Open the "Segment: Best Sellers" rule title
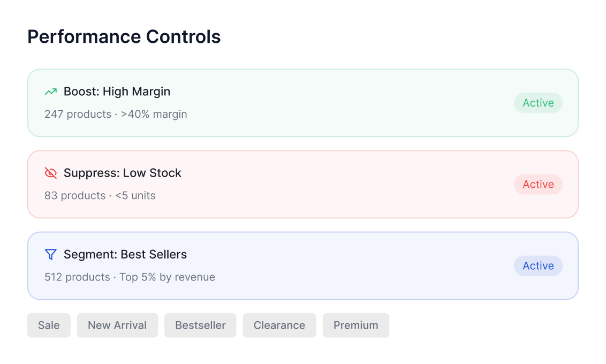 pos(125,254)
